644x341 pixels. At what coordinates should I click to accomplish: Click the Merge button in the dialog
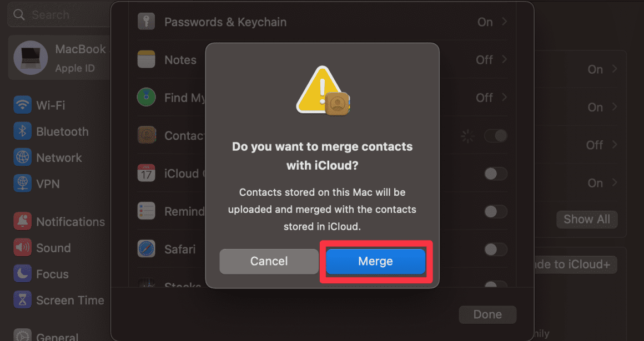375,261
